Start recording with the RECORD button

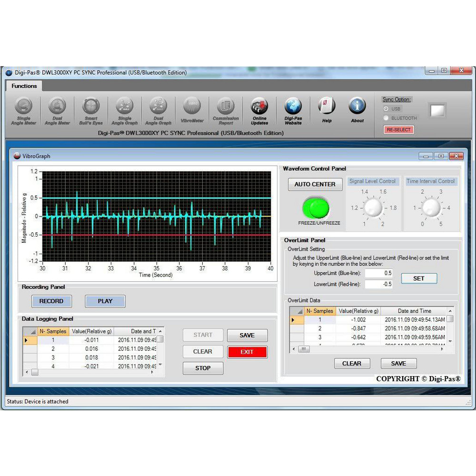(x=52, y=301)
